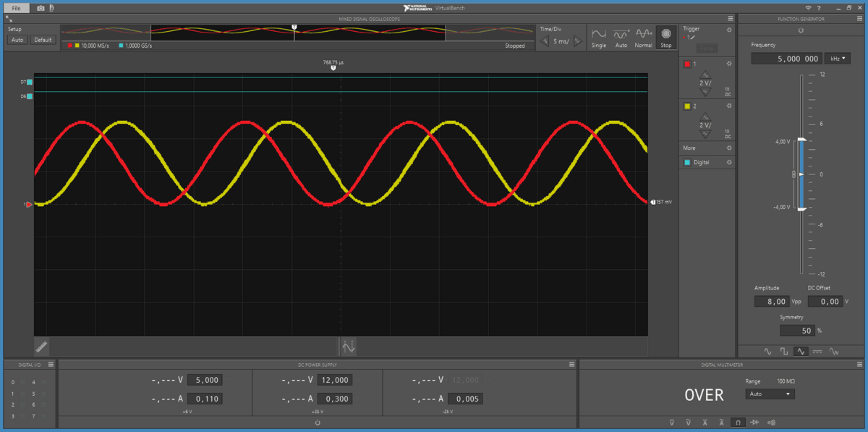868x432 pixels.
Task: Click the Symmetry percent field
Action: tap(797, 330)
